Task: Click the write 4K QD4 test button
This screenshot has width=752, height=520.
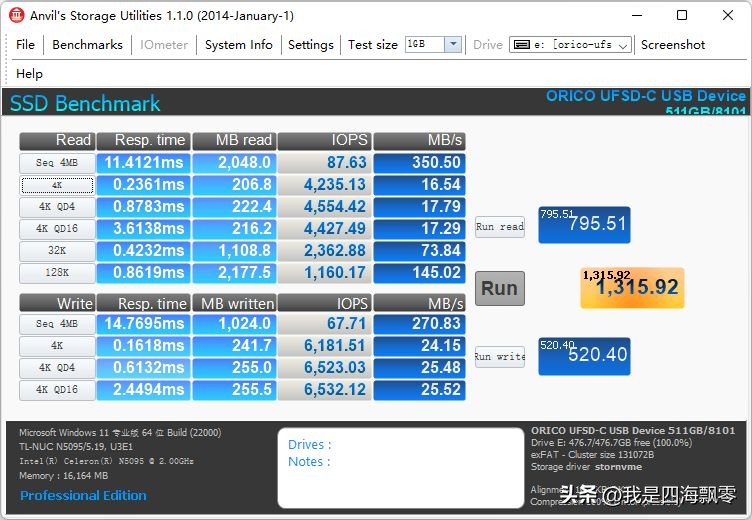Action: tap(57, 367)
